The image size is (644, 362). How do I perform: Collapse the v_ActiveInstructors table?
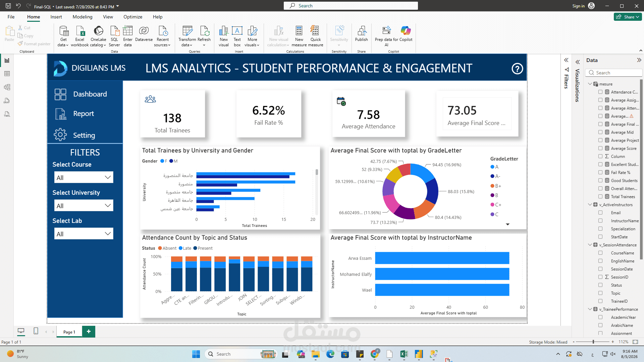click(590, 204)
